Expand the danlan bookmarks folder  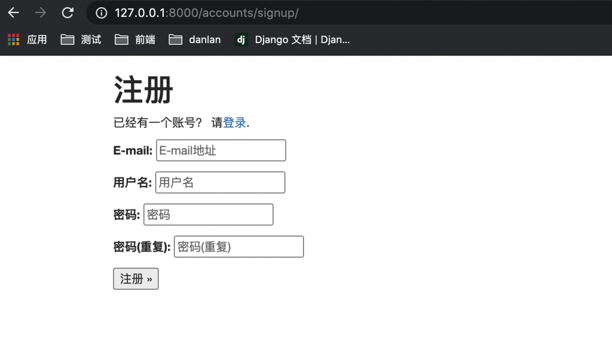(x=195, y=39)
